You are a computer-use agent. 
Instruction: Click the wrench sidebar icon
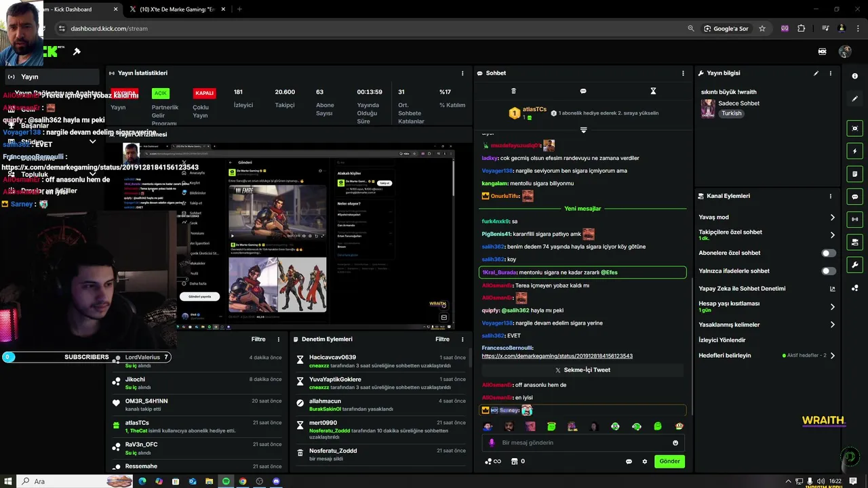coord(855,265)
